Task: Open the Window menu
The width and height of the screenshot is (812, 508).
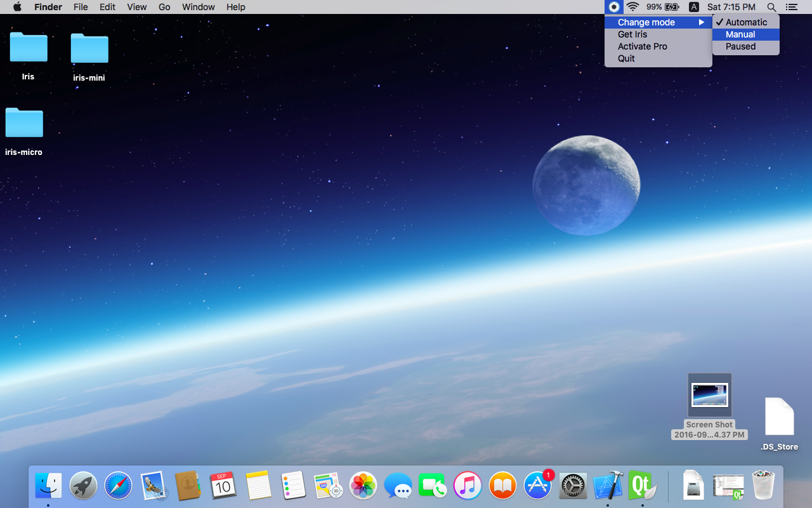Action: pos(199,7)
